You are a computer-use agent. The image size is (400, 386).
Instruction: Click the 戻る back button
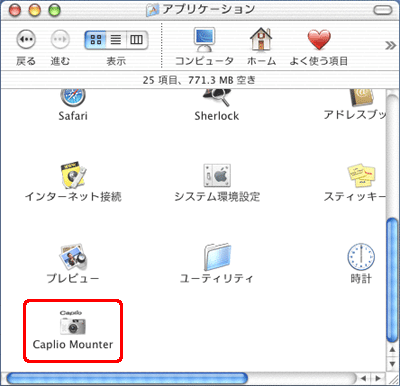pyautogui.click(x=26, y=39)
